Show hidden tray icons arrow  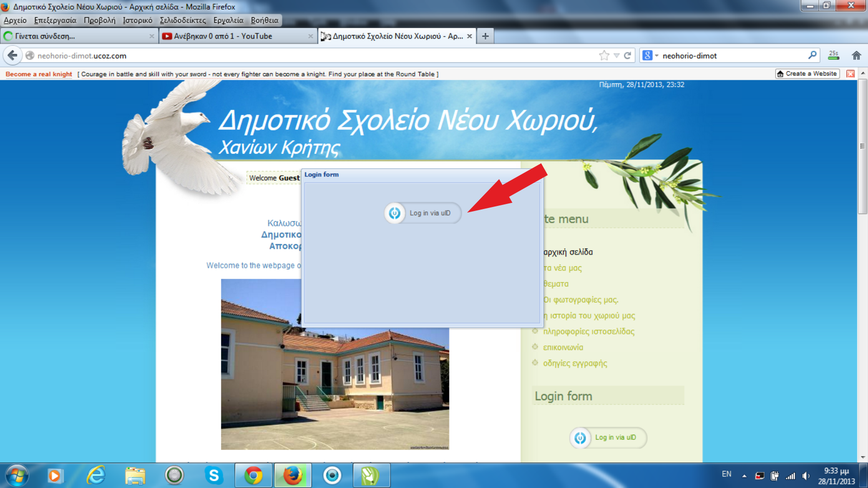pyautogui.click(x=744, y=476)
